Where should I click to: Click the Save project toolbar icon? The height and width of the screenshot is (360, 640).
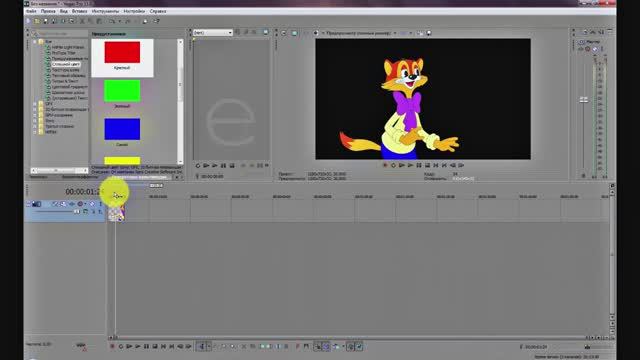tap(45, 21)
